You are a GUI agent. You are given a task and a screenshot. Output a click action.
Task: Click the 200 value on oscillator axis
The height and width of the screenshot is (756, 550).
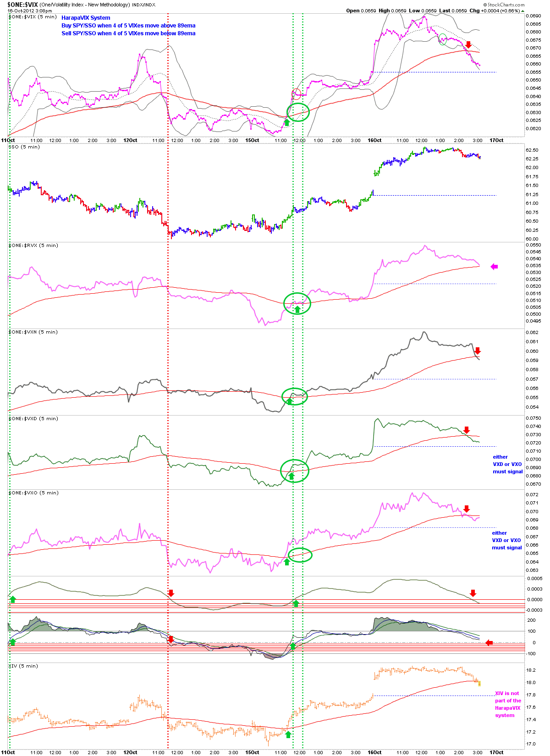(532, 620)
